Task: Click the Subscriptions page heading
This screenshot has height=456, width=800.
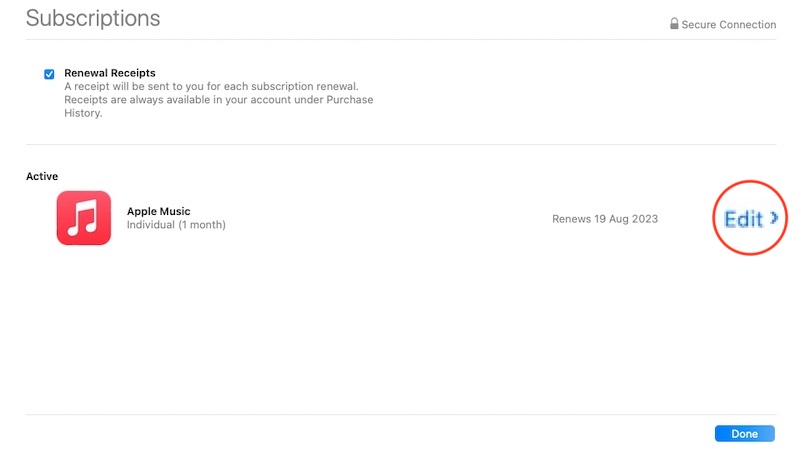Action: click(93, 18)
